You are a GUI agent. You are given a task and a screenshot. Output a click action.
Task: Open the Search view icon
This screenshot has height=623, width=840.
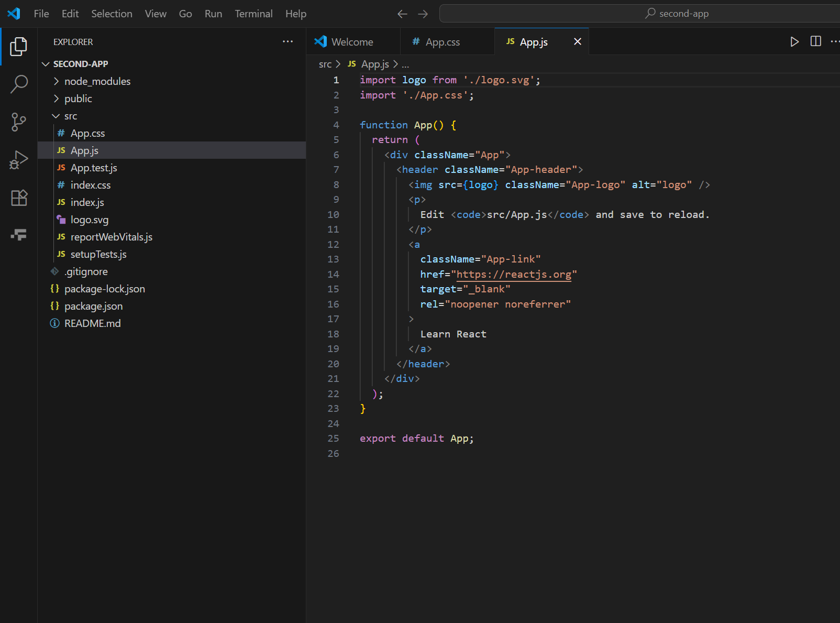click(x=19, y=84)
